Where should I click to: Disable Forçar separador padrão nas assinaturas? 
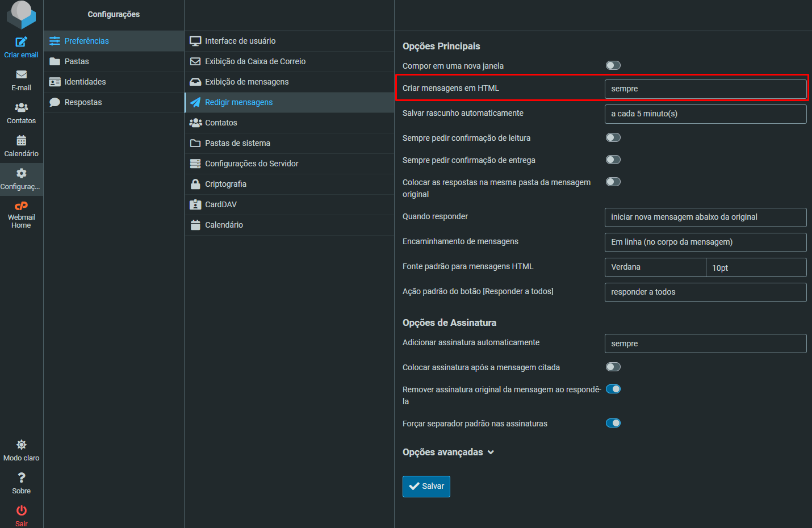click(x=613, y=424)
